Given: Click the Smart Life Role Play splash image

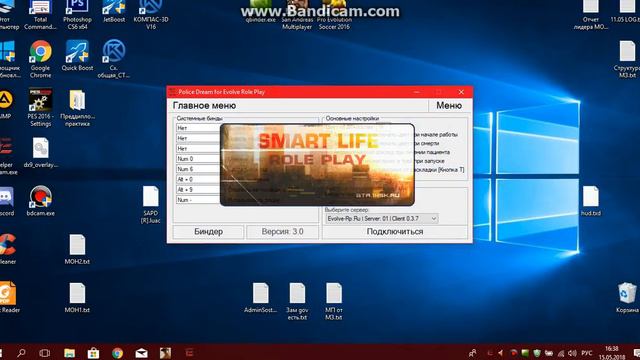Looking at the screenshot, I should click(317, 164).
